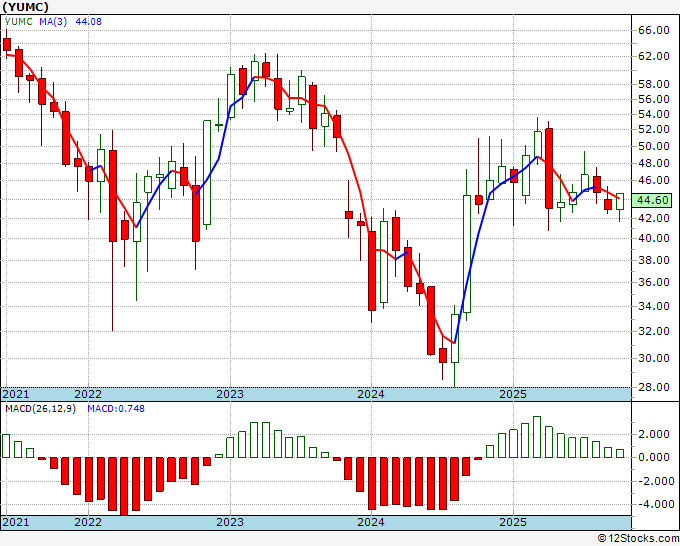Image resolution: width=680 pixels, height=546 pixels.
Task: Select 2021 on the MACD timeline
Action: point(16,522)
